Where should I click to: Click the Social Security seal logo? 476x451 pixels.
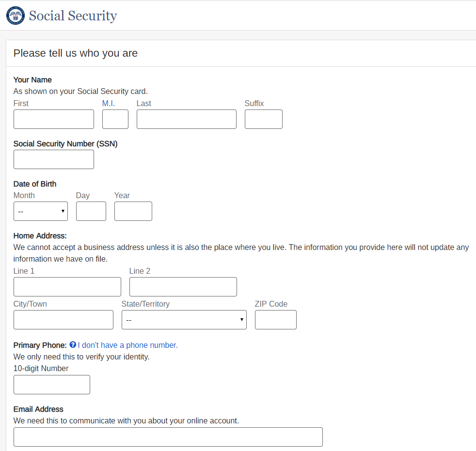(x=15, y=16)
